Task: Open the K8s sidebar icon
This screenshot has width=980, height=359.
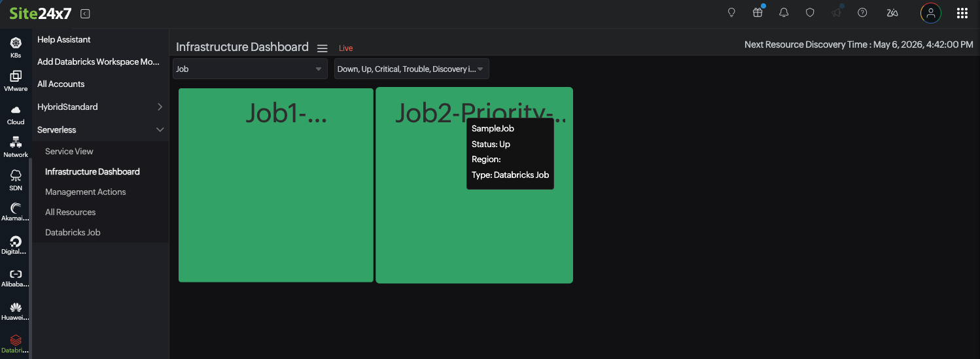Action: [16, 48]
